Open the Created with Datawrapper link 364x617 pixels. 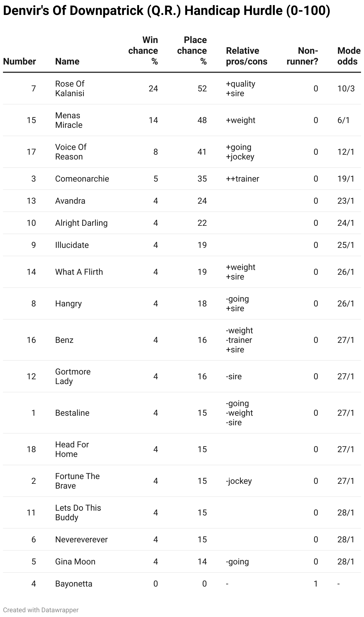coord(41,610)
